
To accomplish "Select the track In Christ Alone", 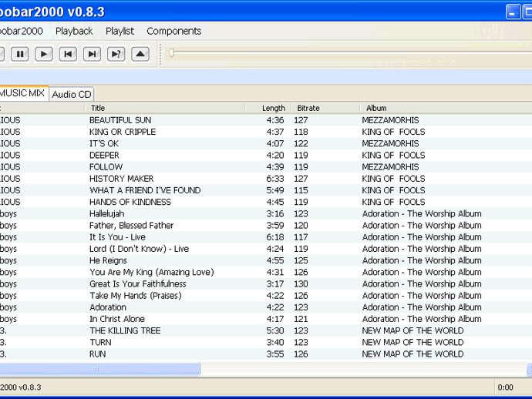I will (117, 319).
